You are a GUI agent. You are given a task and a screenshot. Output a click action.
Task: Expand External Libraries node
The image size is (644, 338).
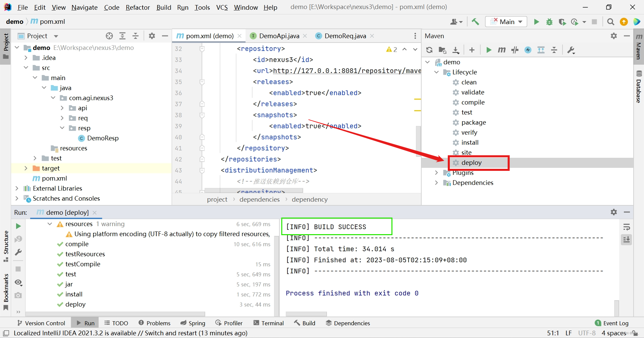pyautogui.click(x=17, y=188)
